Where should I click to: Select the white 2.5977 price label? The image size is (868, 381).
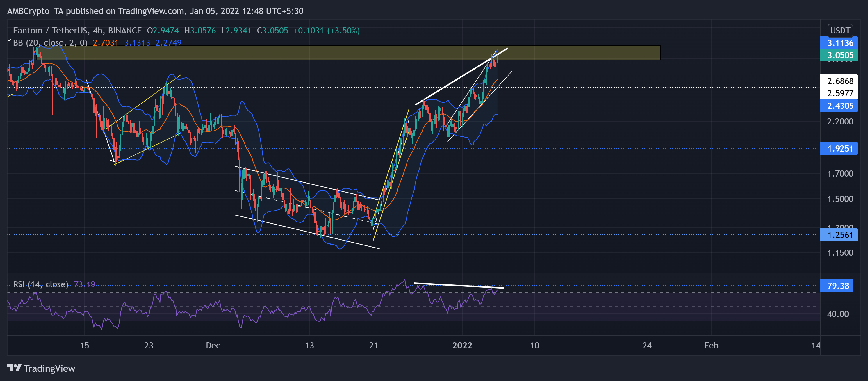839,93
